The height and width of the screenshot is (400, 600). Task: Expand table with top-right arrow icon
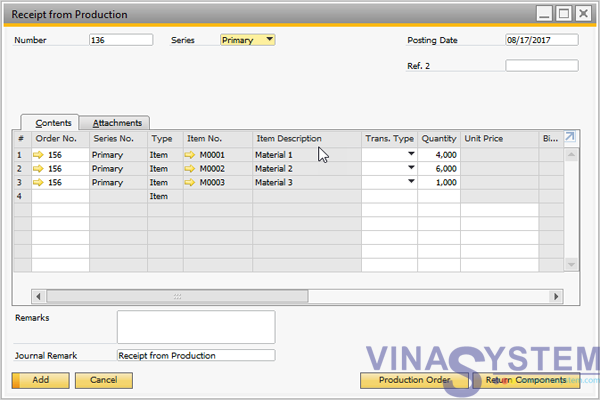[x=570, y=137]
